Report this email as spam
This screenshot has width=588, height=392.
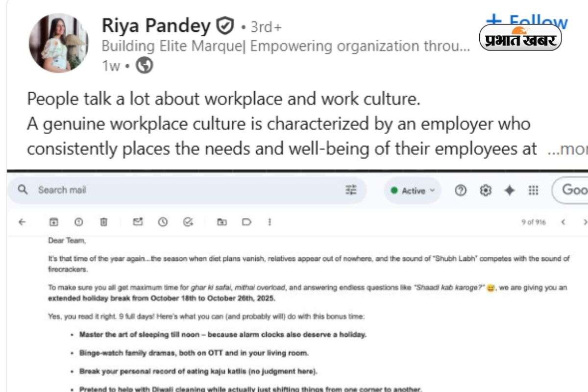(x=78, y=222)
